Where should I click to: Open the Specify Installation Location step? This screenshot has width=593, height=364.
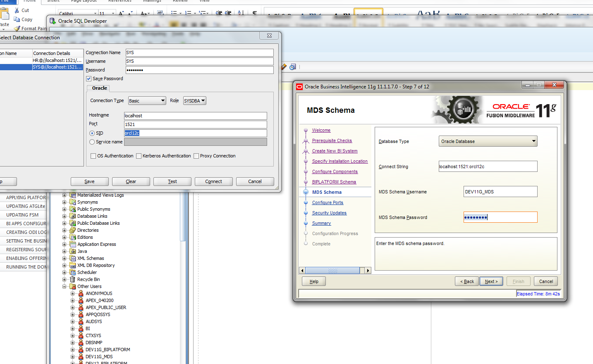(x=340, y=161)
